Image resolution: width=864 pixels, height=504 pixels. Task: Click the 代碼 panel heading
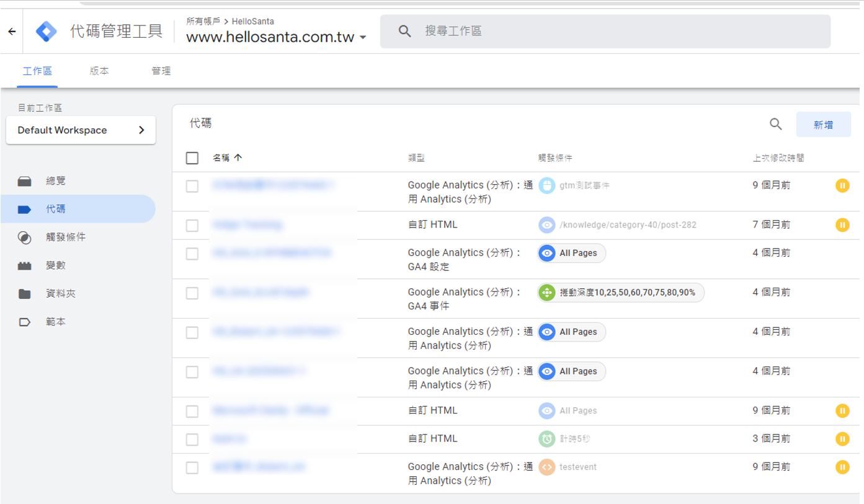[x=201, y=123]
